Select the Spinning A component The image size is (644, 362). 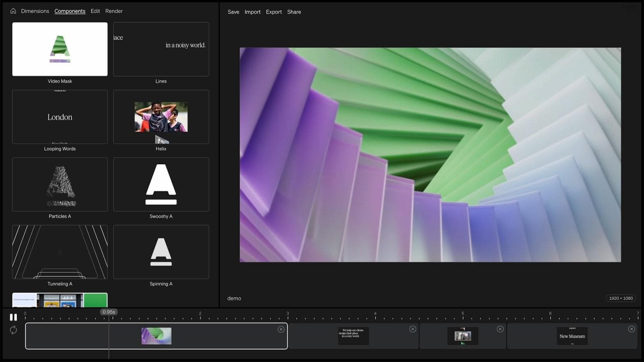(x=161, y=252)
